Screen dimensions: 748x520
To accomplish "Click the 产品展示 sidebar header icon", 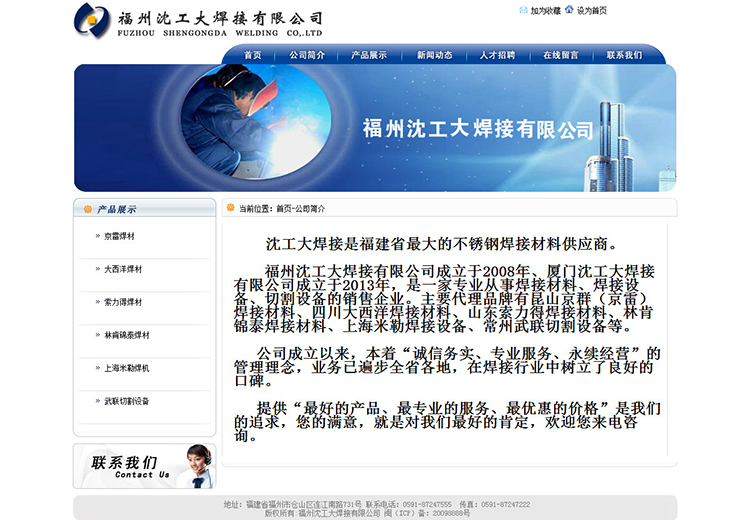I will tap(88, 209).
